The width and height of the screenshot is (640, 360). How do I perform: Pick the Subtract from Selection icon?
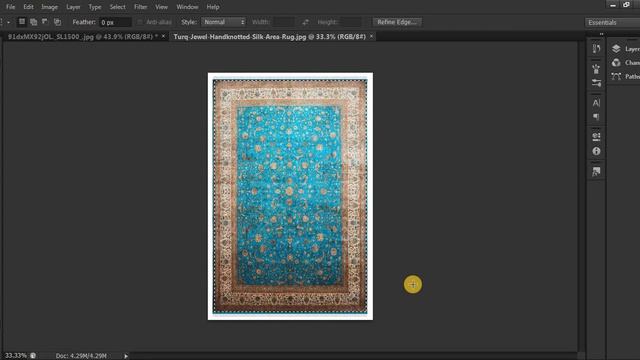[45, 22]
